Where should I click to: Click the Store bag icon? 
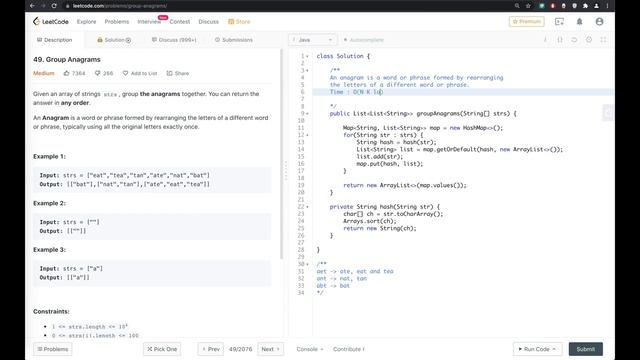coord(231,21)
